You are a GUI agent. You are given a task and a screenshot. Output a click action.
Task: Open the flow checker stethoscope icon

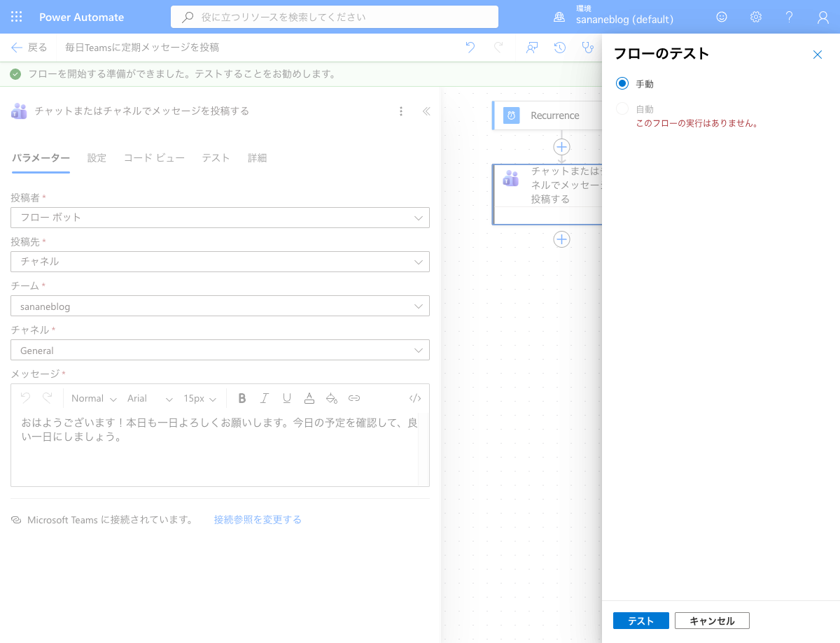[587, 48]
